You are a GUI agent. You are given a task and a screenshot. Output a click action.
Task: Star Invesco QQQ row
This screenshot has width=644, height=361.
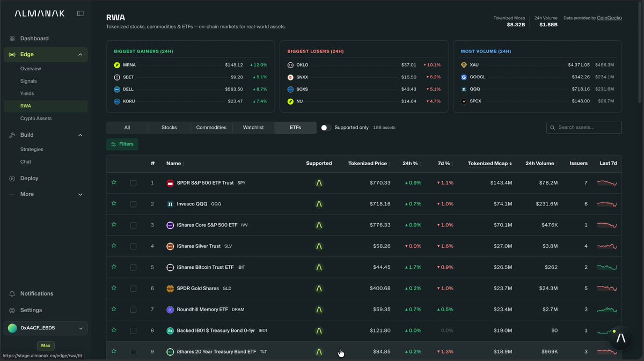tap(114, 203)
